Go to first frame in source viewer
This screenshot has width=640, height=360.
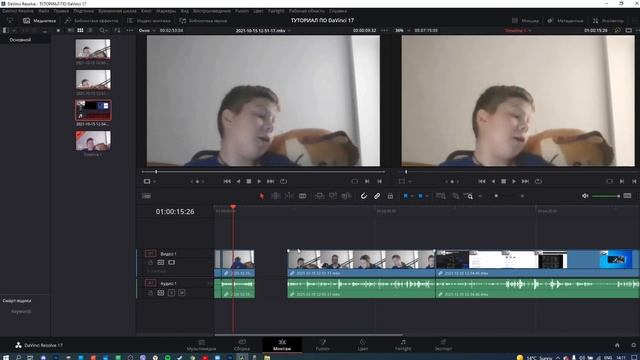(x=227, y=181)
